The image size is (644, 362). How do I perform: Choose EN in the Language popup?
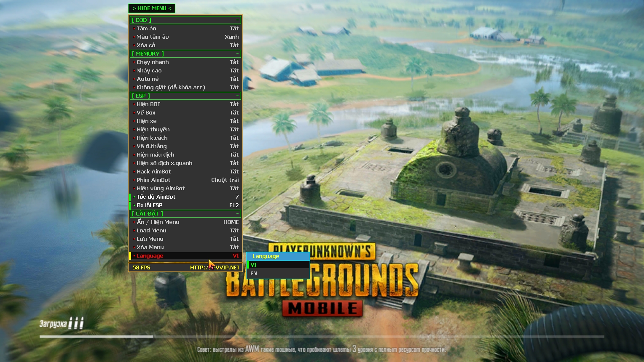tap(278, 273)
